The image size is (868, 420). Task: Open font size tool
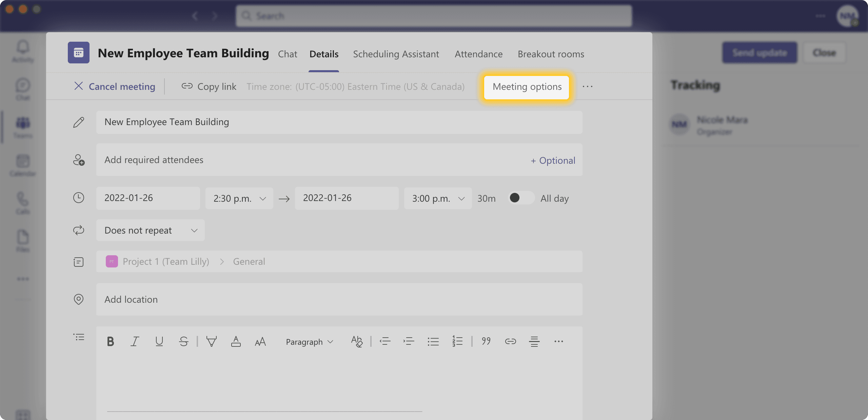click(260, 341)
